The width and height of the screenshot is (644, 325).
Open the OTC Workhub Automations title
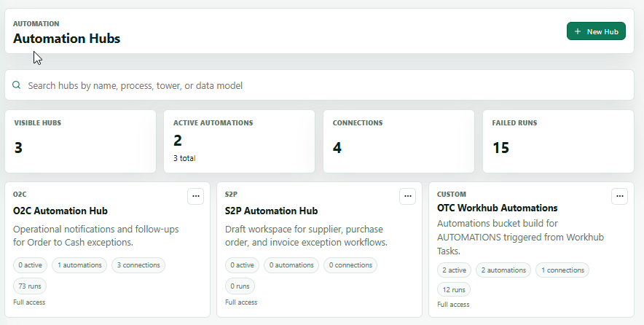click(x=497, y=208)
